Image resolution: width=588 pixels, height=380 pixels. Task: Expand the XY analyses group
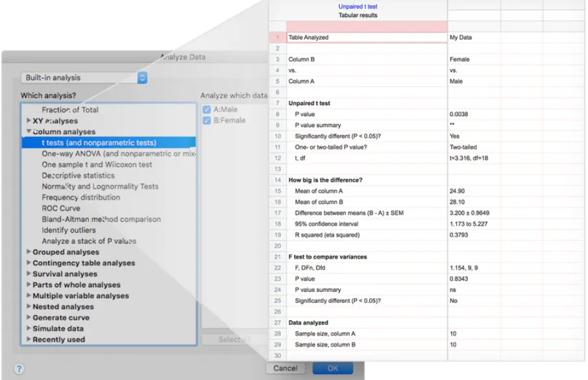coord(29,121)
